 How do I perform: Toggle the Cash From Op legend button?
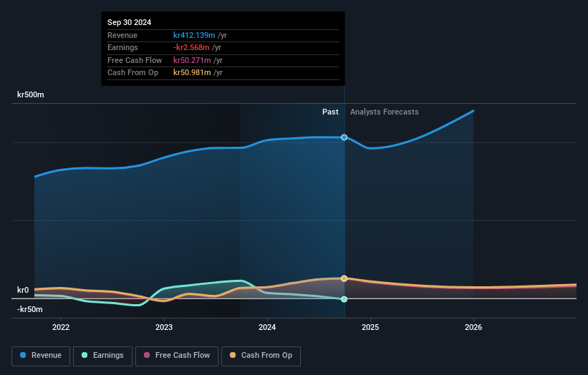[x=261, y=356]
